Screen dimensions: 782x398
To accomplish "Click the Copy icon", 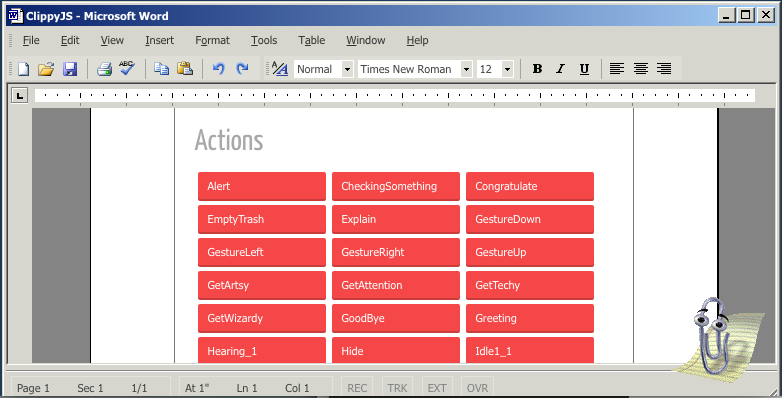I will [x=161, y=69].
